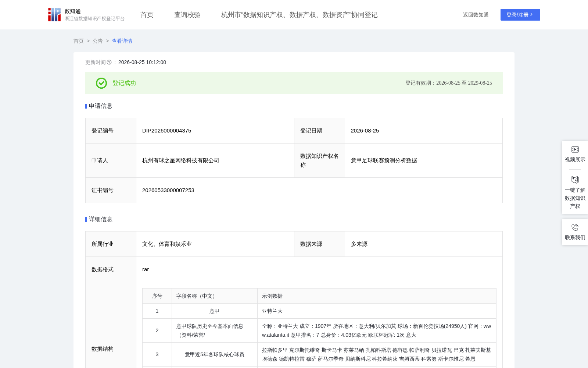588x368 pixels.
Task: Click the green 登记成功 checkmark icon
Action: (x=101, y=83)
